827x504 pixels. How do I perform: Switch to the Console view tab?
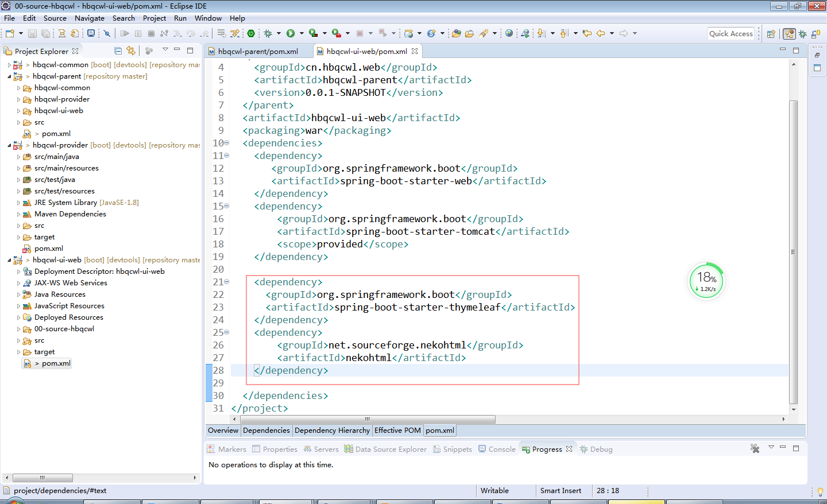point(497,449)
